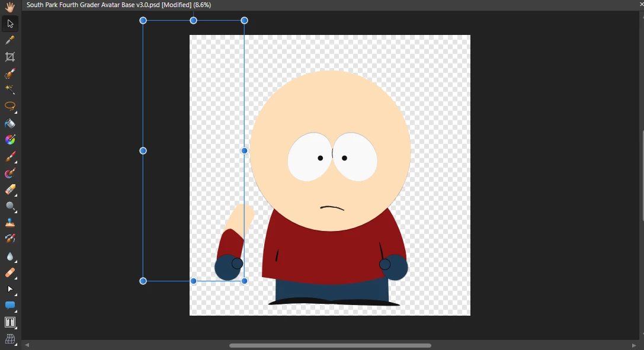Screen dimensions: 644x350
Task: Choose the Paint Mixer Brush tool
Action: [10, 173]
